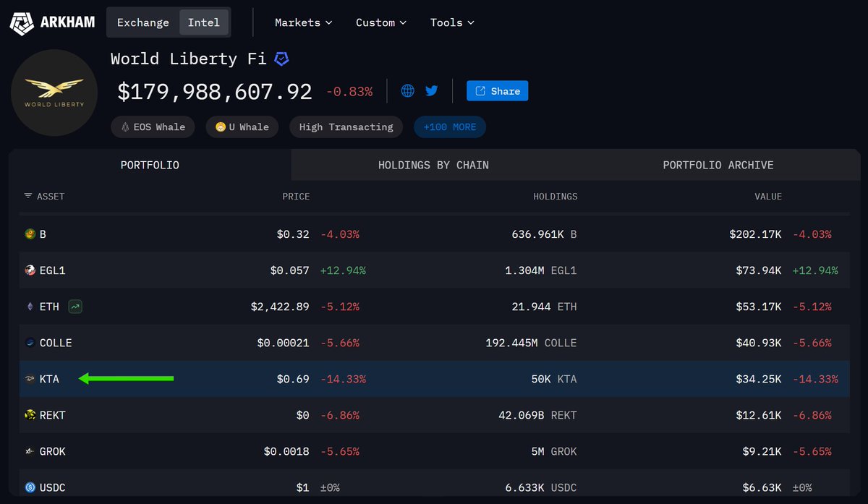Image resolution: width=868 pixels, height=504 pixels.
Task: Click the $73.94K value cell
Action: tap(759, 270)
